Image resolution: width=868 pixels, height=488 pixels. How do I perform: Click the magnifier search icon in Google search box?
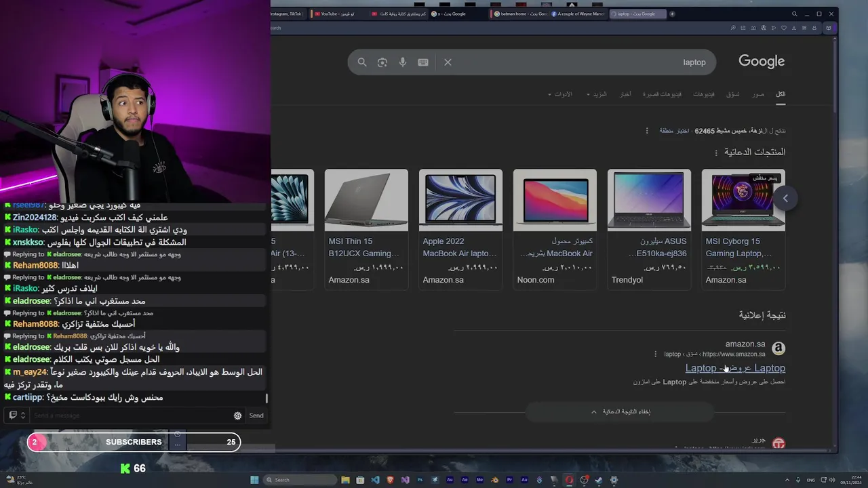point(362,62)
